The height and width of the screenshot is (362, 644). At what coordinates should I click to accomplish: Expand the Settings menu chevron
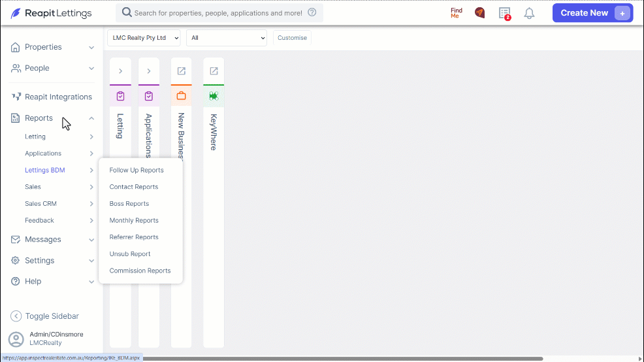coord(91,261)
